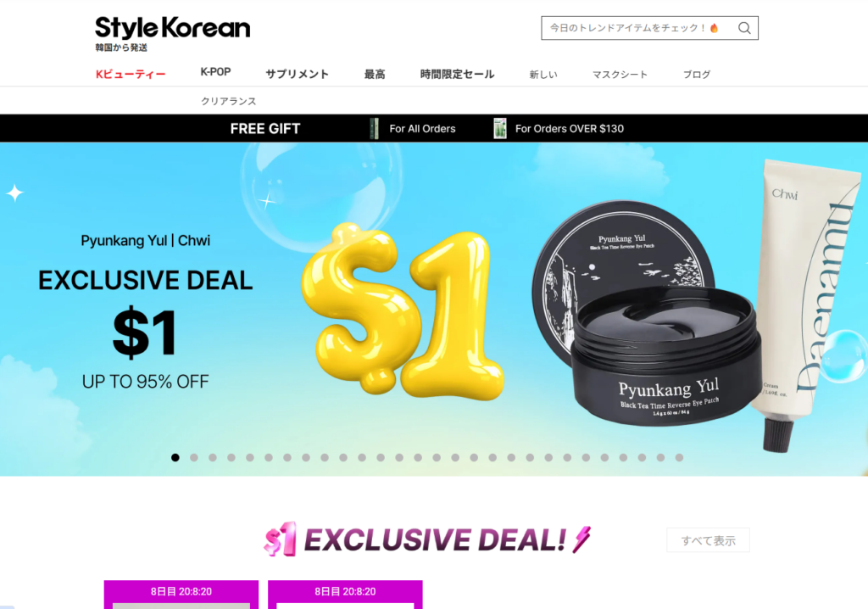This screenshot has height=609, width=868.
Task: Select the first carousel pagination dot
Action: tap(175, 457)
